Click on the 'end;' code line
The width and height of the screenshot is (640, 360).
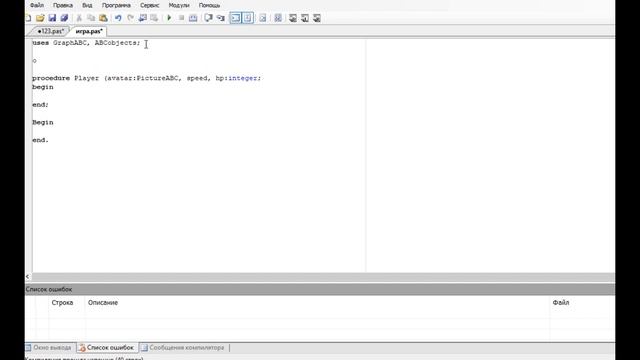(40, 105)
